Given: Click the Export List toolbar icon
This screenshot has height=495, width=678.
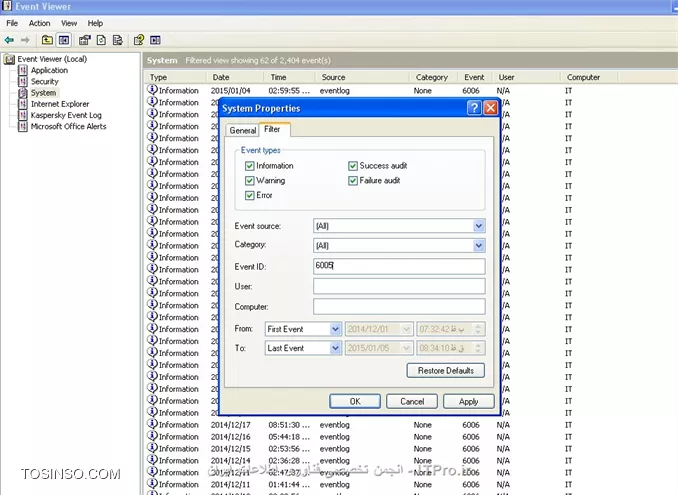Looking at the screenshot, I should click(x=118, y=40).
